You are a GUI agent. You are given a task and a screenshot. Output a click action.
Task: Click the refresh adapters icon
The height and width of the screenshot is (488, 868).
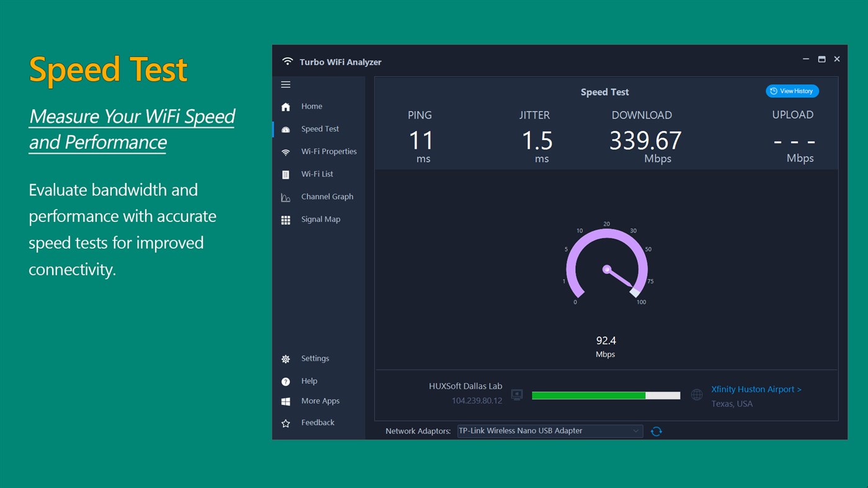656,430
